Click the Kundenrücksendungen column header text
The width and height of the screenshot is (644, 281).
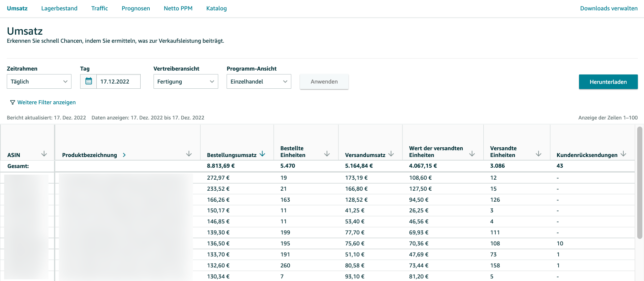[x=587, y=155]
